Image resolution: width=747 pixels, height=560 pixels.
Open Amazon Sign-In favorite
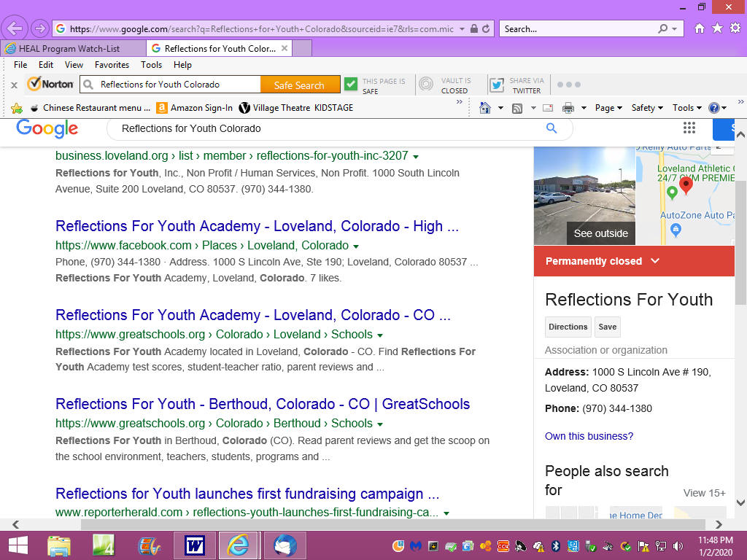[x=195, y=108]
